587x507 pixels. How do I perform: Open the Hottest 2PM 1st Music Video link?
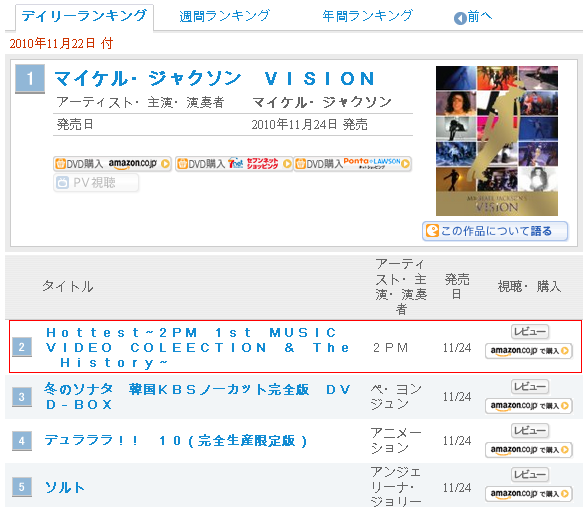[x=198, y=347]
